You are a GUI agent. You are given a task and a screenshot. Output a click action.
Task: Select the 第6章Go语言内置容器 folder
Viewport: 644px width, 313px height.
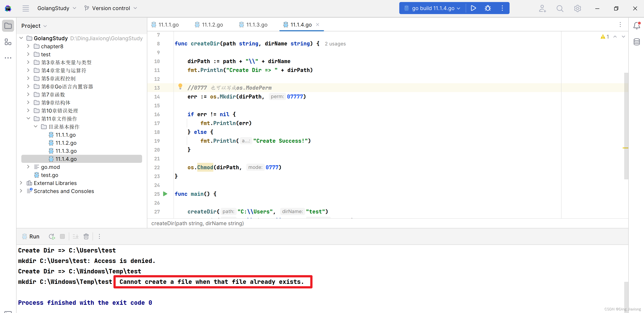[67, 86]
